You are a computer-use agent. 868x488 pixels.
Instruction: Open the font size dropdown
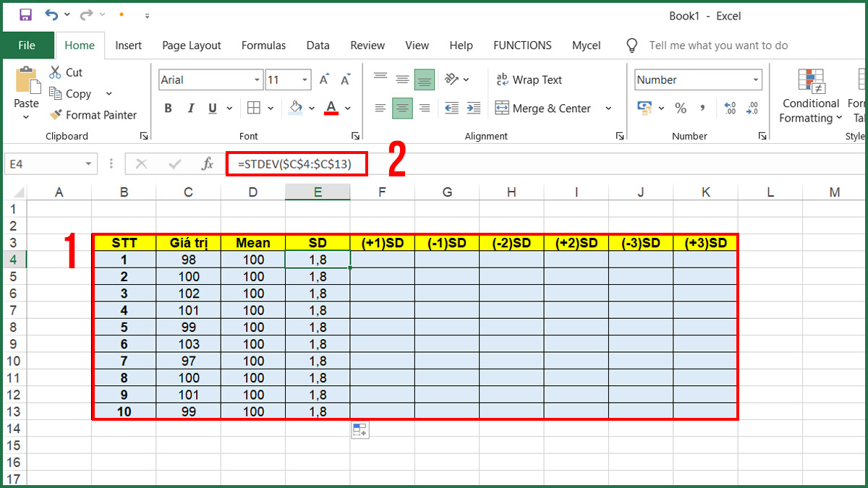coord(305,79)
